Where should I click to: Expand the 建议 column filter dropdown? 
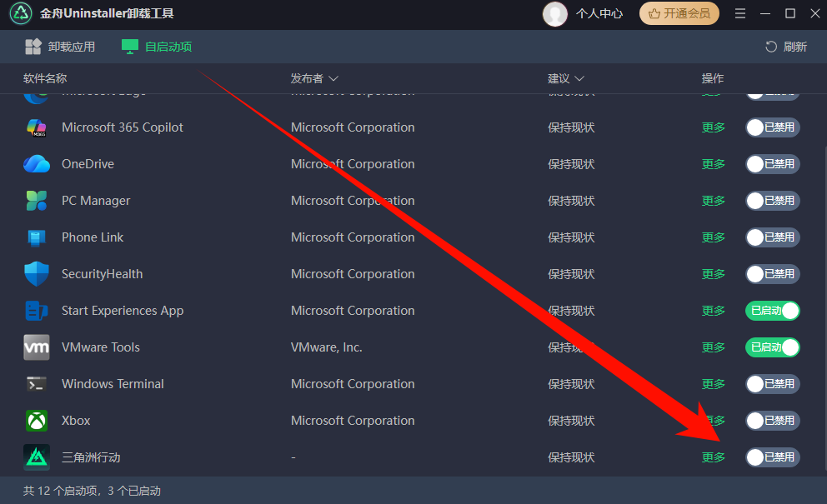point(579,79)
